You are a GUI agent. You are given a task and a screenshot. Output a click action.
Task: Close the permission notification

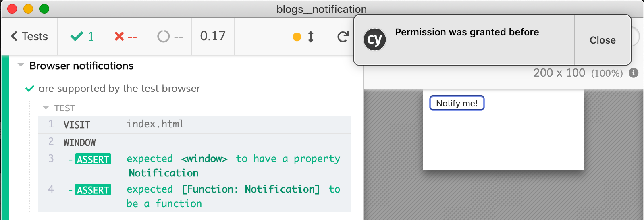602,40
